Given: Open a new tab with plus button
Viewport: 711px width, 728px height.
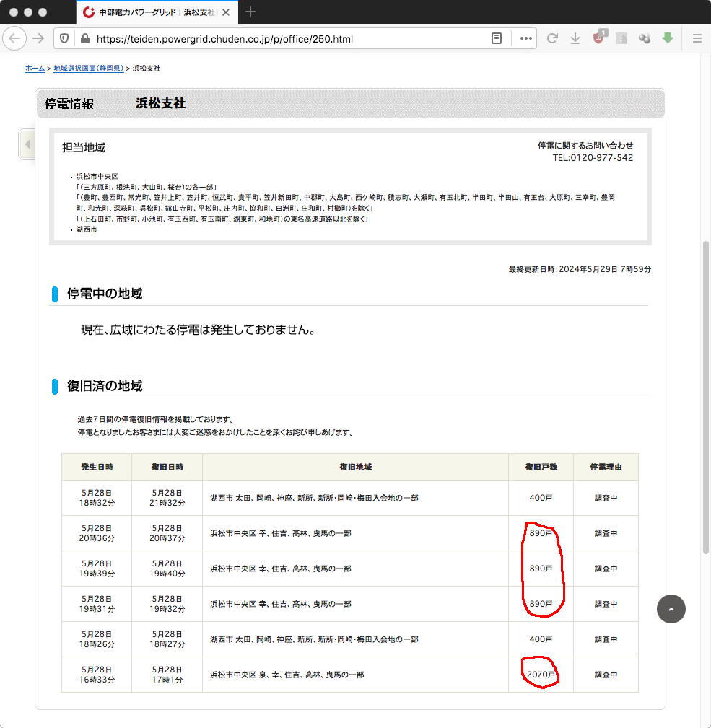Looking at the screenshot, I should pos(250,12).
